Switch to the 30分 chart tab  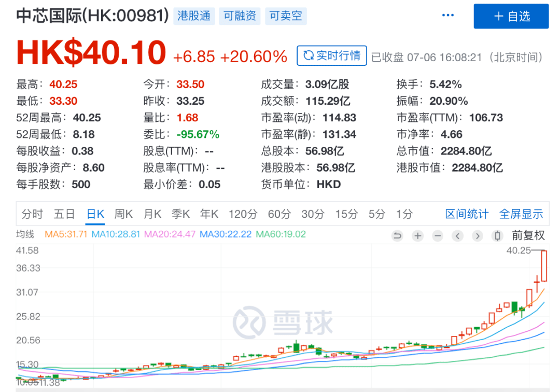tap(313, 214)
